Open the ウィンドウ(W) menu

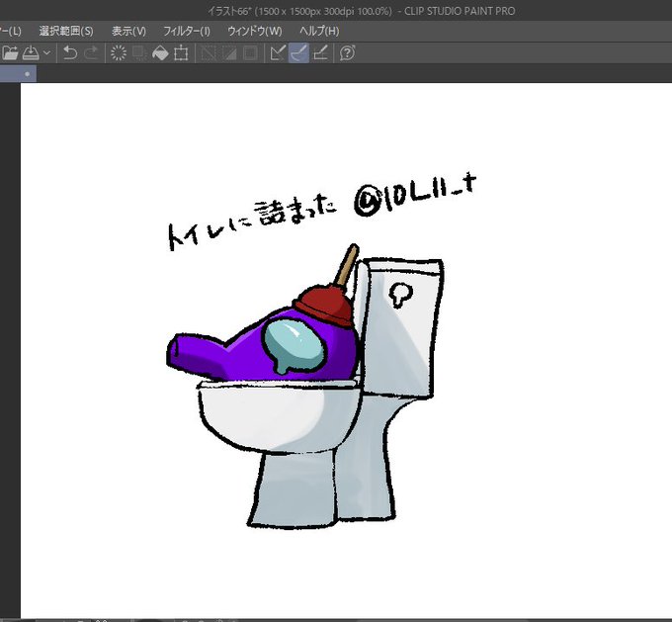point(255,31)
